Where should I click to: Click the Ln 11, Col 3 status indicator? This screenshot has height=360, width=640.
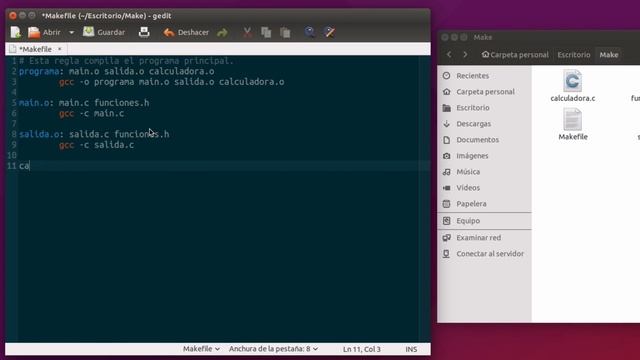point(362,349)
